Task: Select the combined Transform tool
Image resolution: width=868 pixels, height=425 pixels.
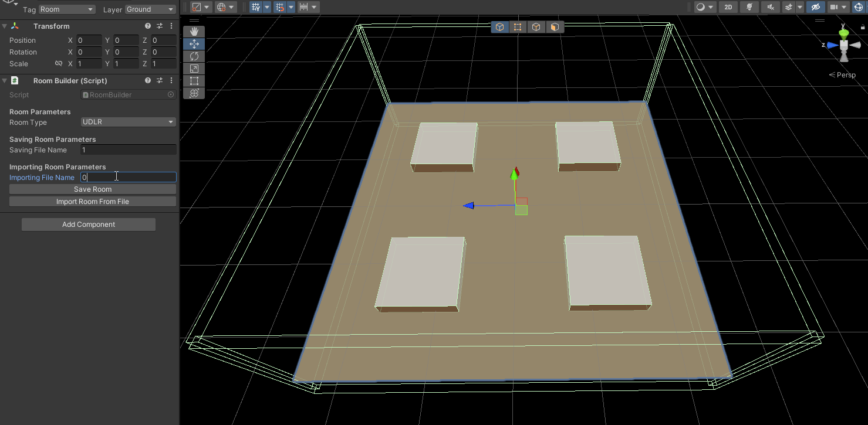Action: tap(194, 93)
